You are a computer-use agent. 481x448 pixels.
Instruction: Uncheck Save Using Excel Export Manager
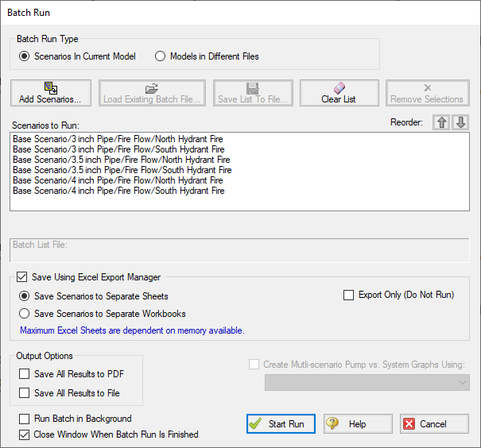point(21,277)
